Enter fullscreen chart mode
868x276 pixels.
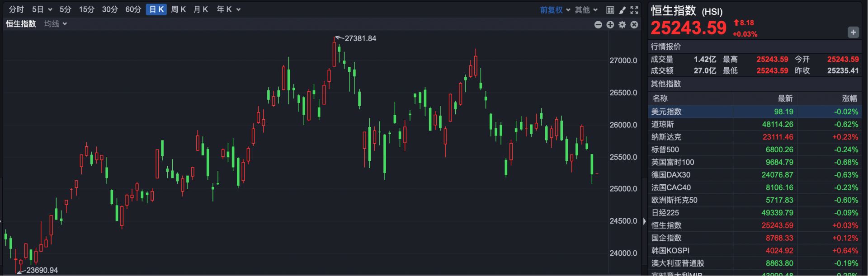tap(634, 10)
